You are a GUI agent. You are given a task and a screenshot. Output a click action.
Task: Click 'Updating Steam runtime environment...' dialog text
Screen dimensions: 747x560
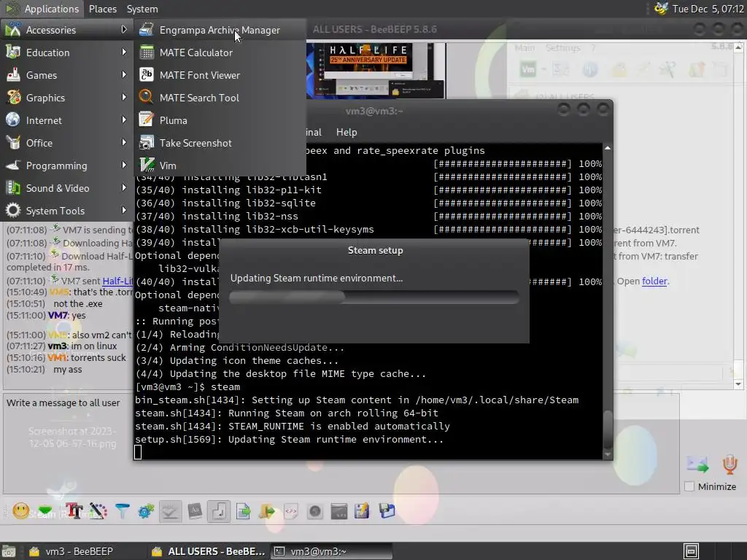click(317, 278)
